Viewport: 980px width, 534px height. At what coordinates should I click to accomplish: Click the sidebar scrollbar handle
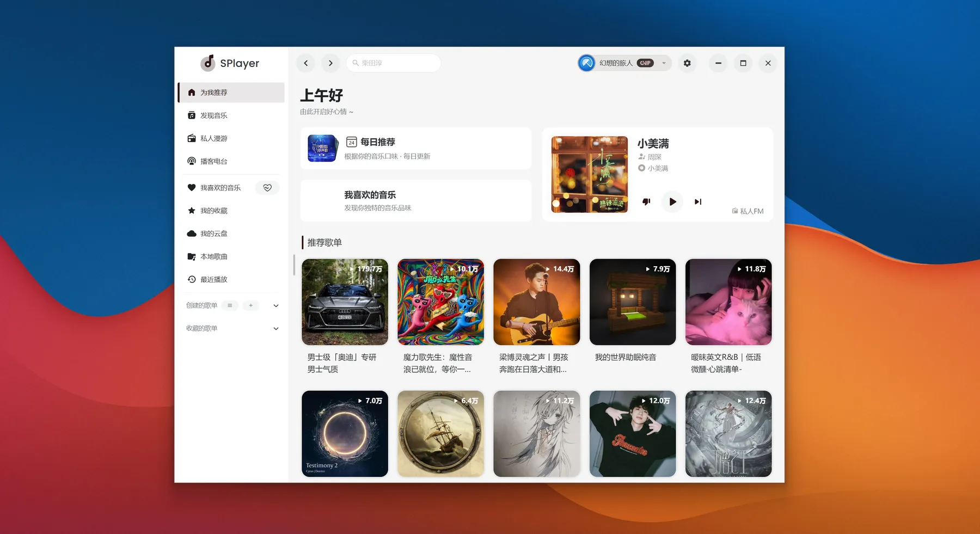(x=294, y=265)
